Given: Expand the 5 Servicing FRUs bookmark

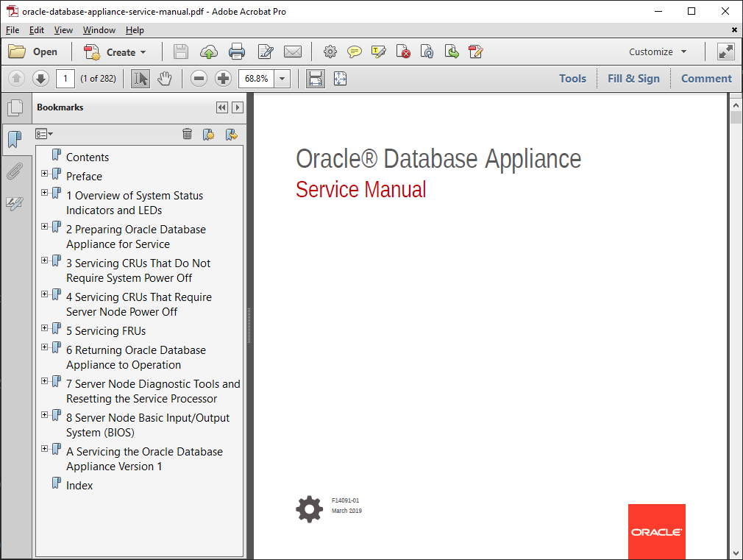Looking at the screenshot, I should point(44,327).
